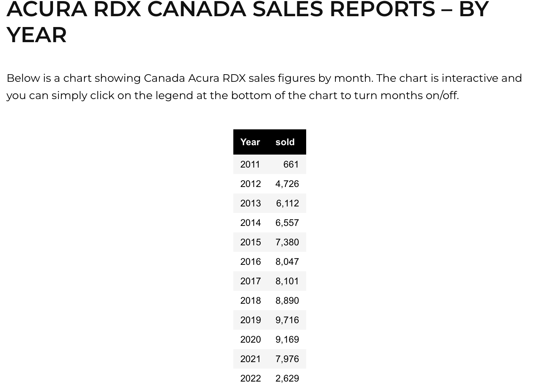Click the 8,101 sold figure

pos(287,281)
